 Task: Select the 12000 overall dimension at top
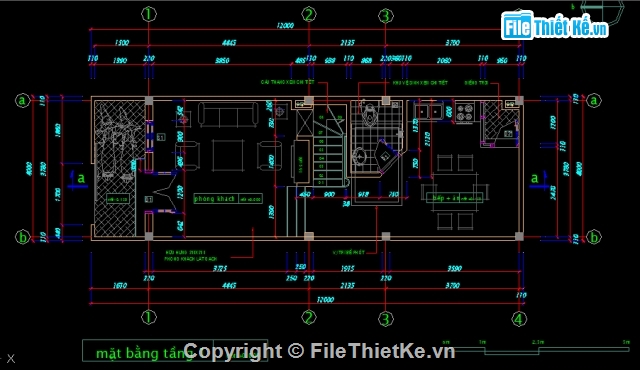[285, 25]
